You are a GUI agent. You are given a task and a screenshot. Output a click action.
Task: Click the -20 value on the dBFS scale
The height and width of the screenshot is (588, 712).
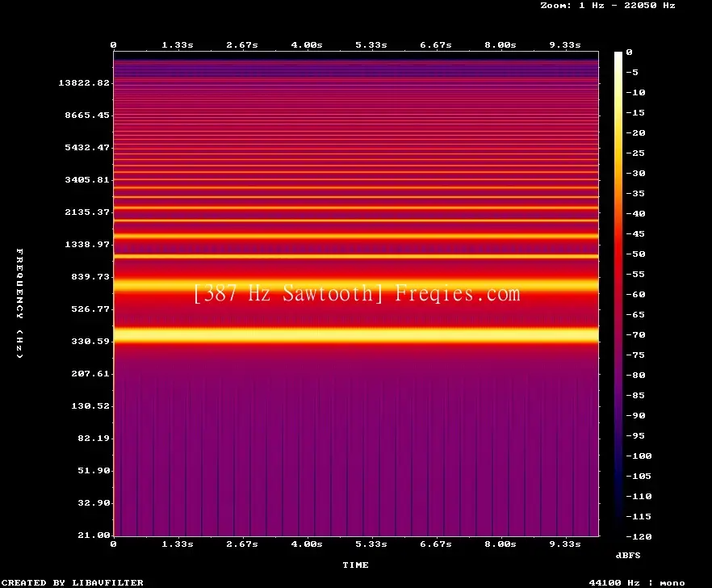coord(635,133)
